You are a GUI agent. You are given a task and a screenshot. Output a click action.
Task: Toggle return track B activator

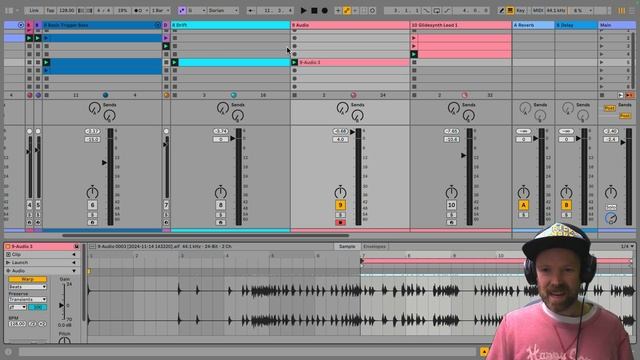pyautogui.click(x=566, y=205)
